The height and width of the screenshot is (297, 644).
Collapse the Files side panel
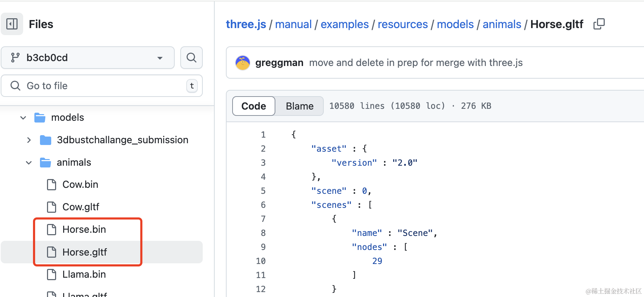pyautogui.click(x=12, y=24)
